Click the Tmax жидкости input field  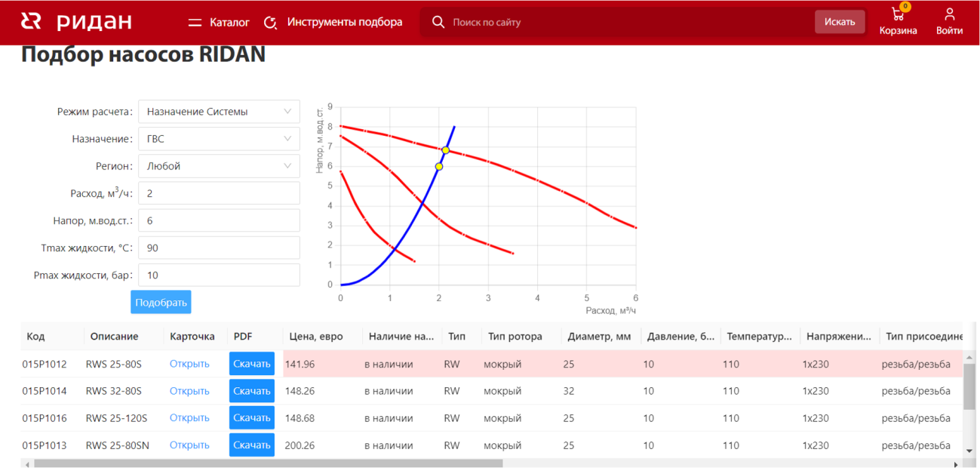click(x=219, y=248)
